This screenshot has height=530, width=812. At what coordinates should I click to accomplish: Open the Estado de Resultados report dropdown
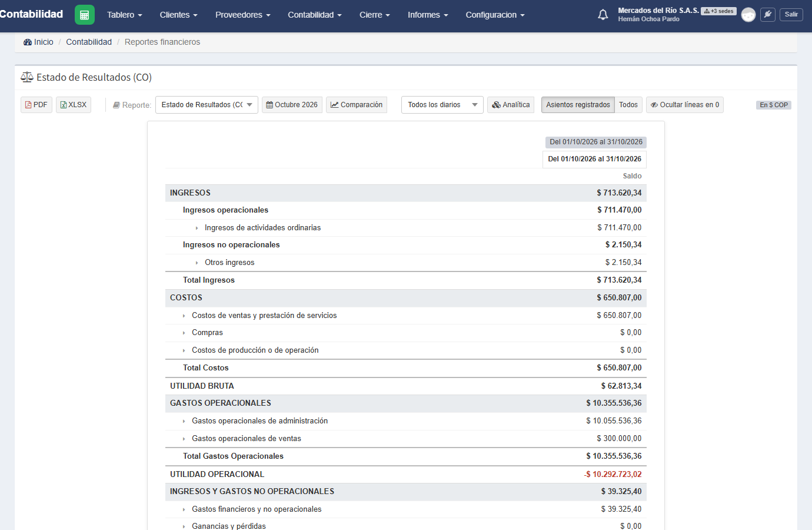[x=207, y=105]
